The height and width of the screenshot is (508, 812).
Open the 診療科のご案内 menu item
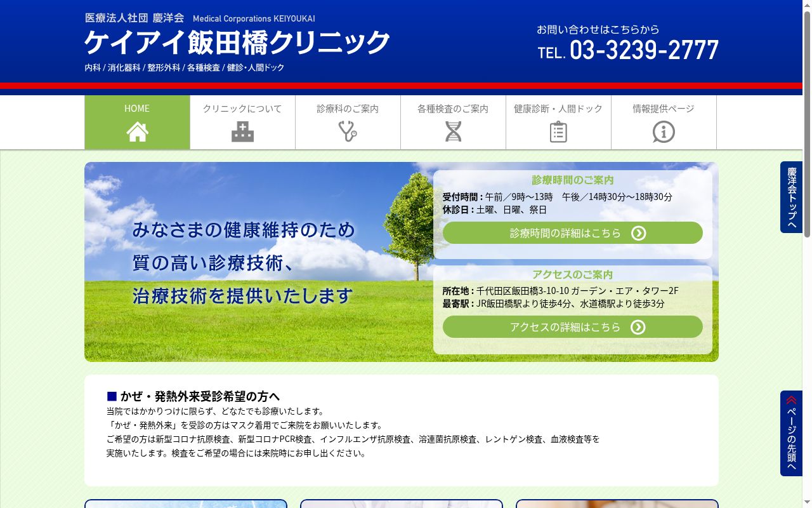(348, 123)
